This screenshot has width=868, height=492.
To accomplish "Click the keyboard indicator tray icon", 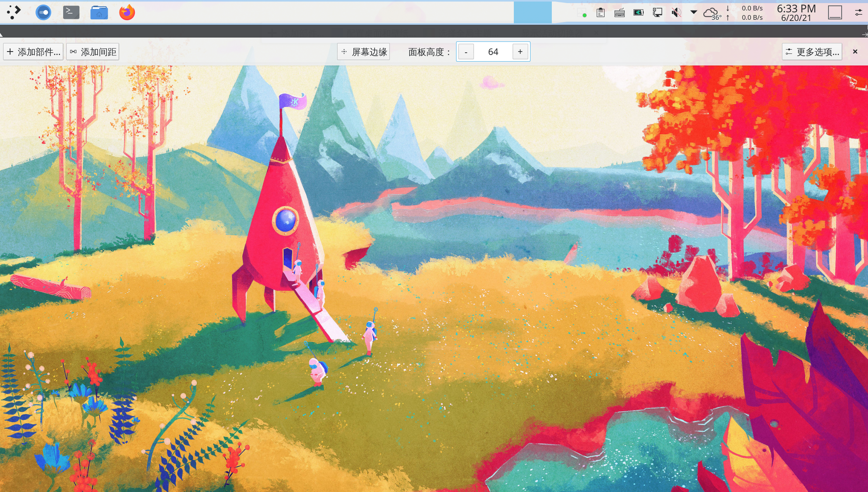I will point(620,13).
